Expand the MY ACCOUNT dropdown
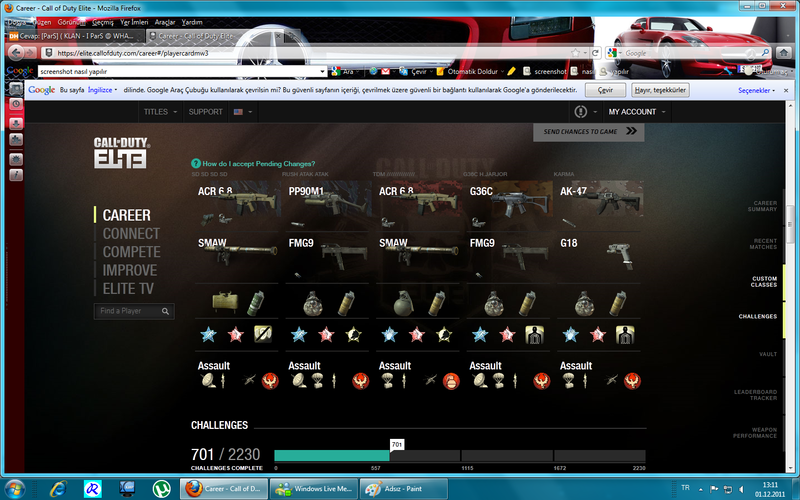Viewport: 800px width, 500px height. pyautogui.click(x=636, y=112)
